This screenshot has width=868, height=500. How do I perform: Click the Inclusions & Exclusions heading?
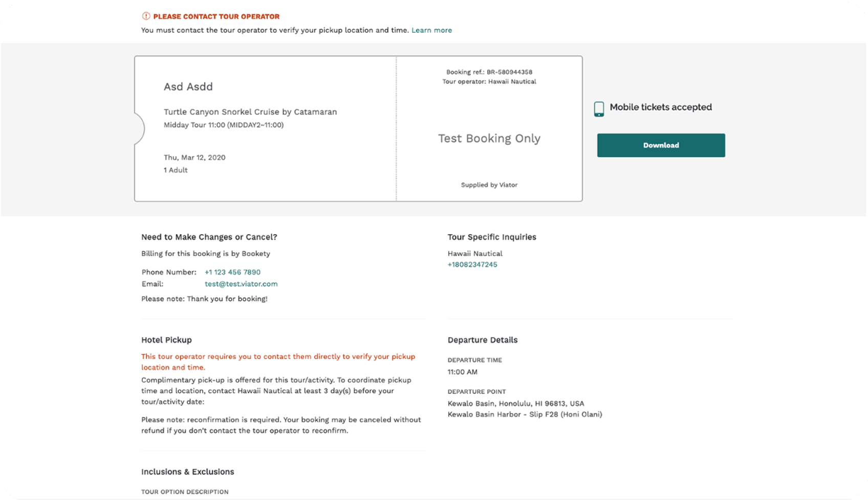pyautogui.click(x=188, y=472)
